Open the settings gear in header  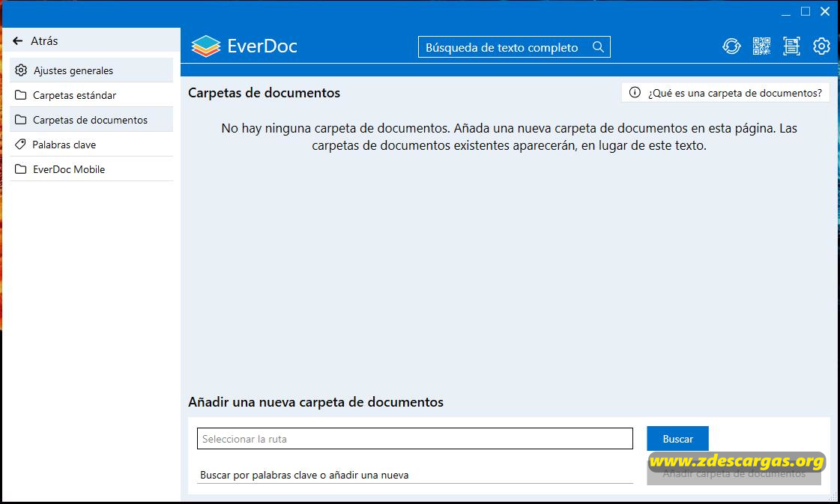pyautogui.click(x=821, y=46)
